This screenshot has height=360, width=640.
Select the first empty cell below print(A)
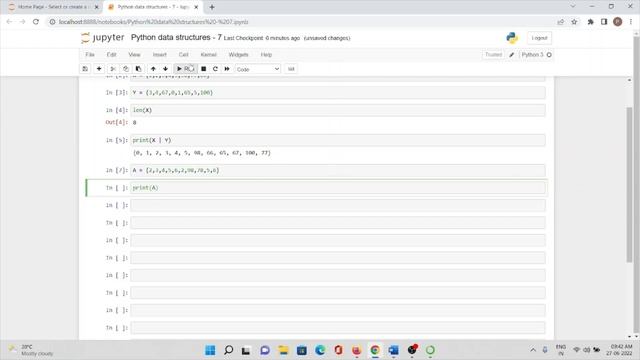pos(338,205)
